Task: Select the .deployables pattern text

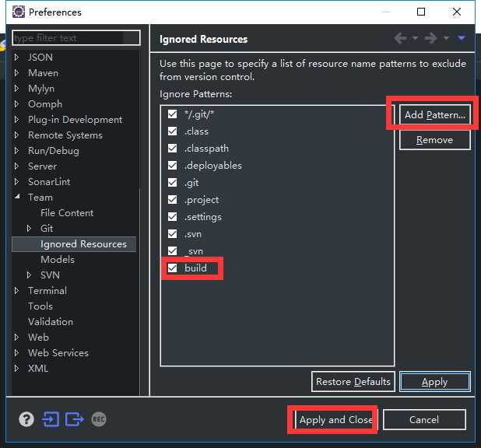Action: 213,166
